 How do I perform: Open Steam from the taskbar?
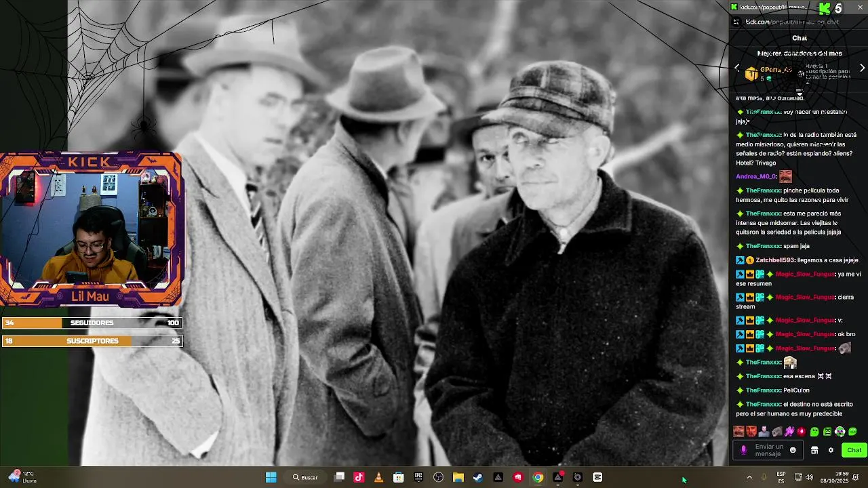tap(478, 477)
